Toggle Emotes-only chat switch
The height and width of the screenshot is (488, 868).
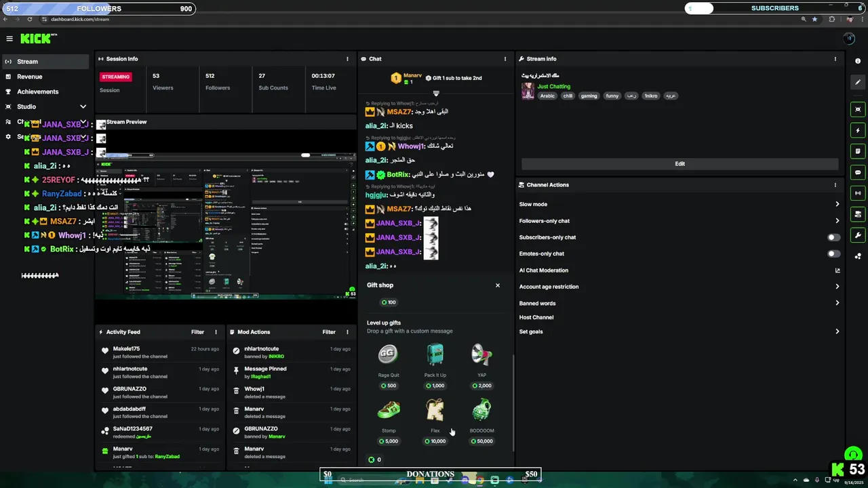tap(833, 253)
